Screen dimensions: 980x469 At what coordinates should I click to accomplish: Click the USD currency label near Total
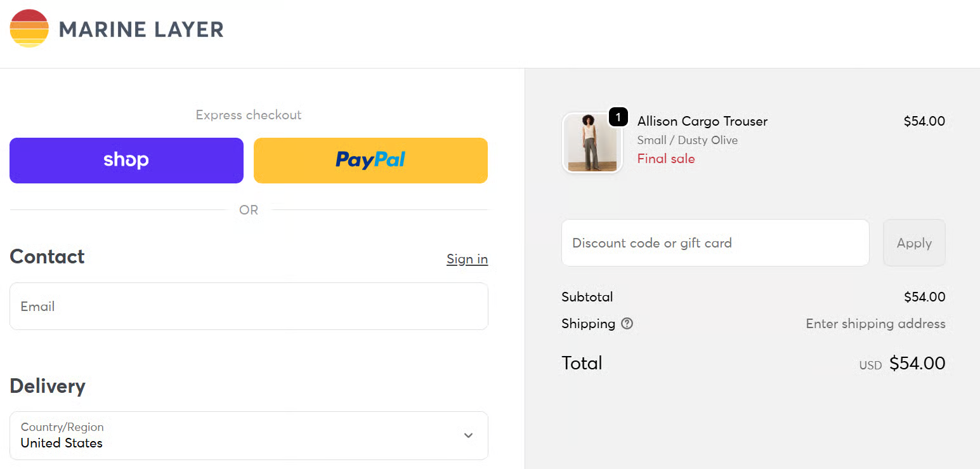(x=870, y=366)
